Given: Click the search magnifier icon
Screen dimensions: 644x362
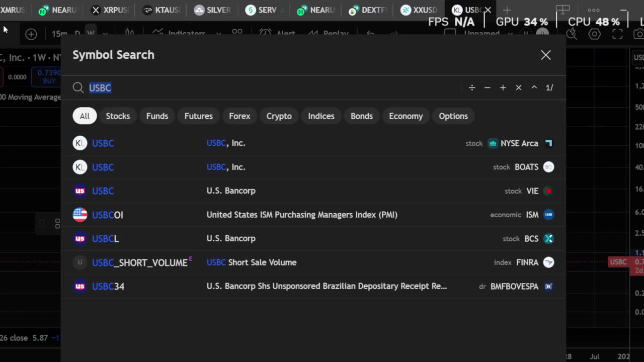Looking at the screenshot, I should tap(78, 88).
